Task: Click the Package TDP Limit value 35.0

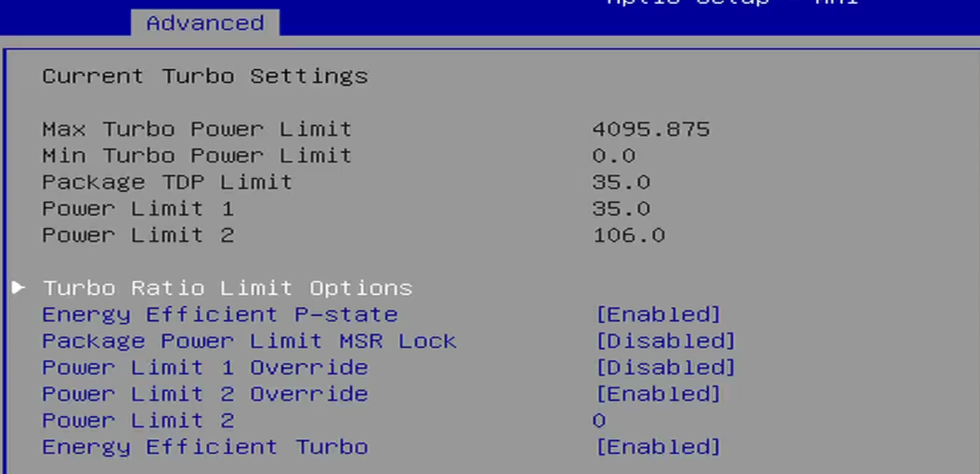Action: [621, 182]
